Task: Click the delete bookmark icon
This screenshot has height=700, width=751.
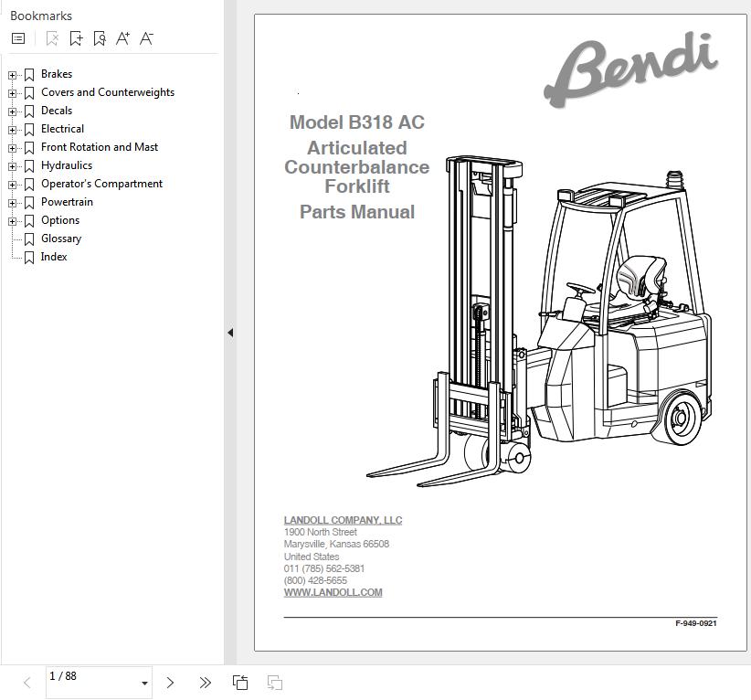Action: [x=52, y=38]
